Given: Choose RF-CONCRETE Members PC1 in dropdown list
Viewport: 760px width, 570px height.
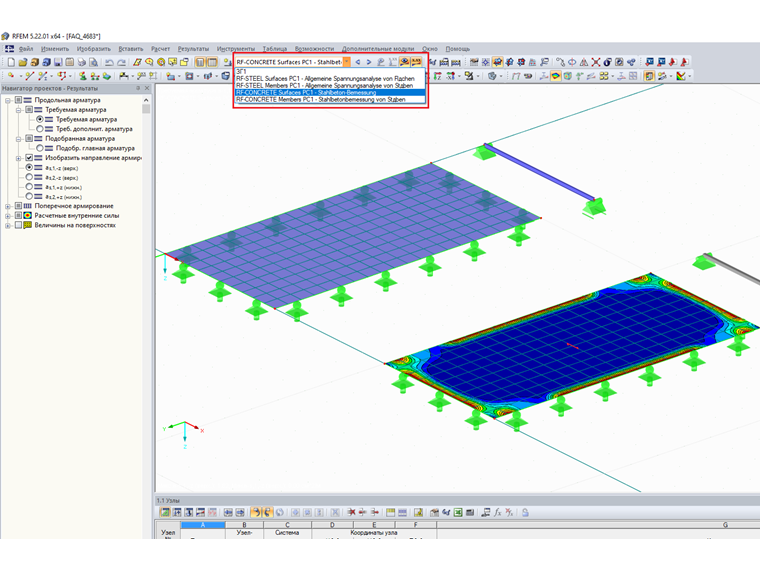Looking at the screenshot, I should click(330, 99).
